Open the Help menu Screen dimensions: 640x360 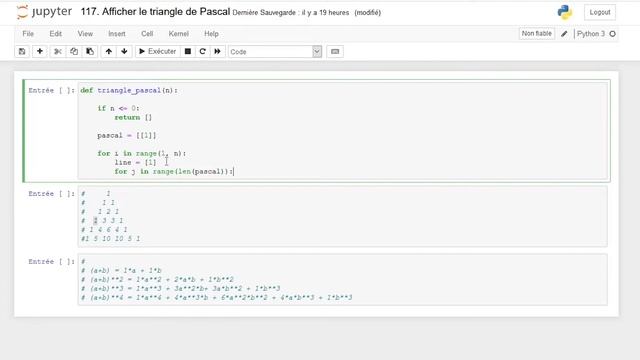(x=211, y=34)
